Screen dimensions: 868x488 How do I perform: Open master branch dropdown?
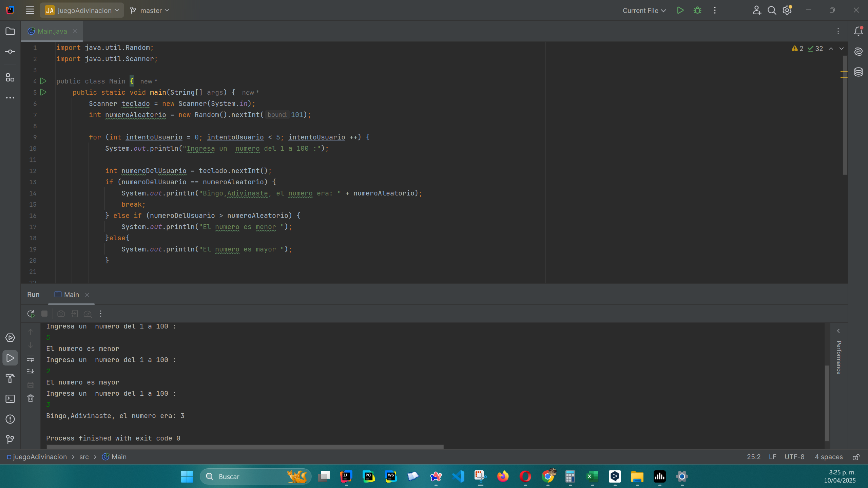(150, 10)
